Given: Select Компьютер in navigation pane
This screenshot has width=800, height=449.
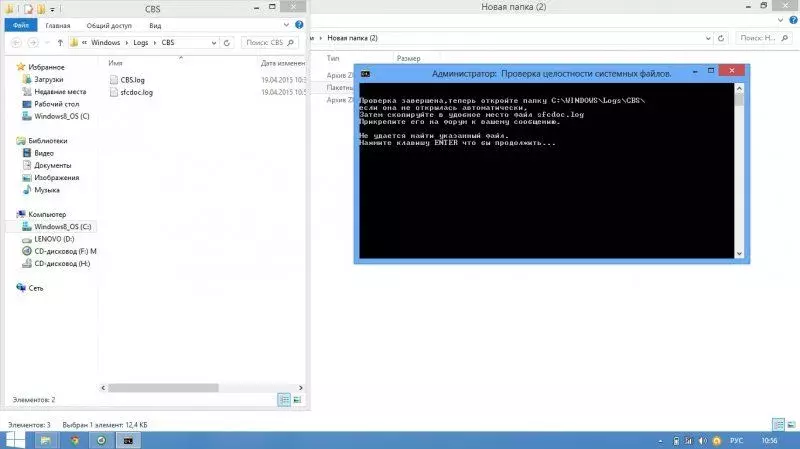Looking at the screenshot, I should [x=47, y=214].
